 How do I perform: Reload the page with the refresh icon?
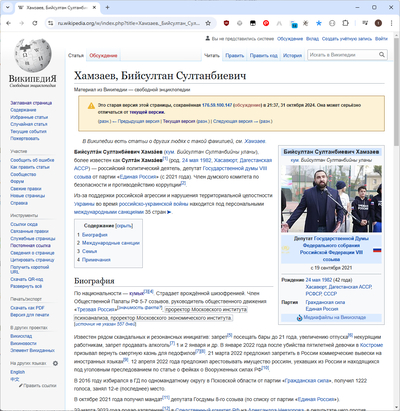[35, 23]
